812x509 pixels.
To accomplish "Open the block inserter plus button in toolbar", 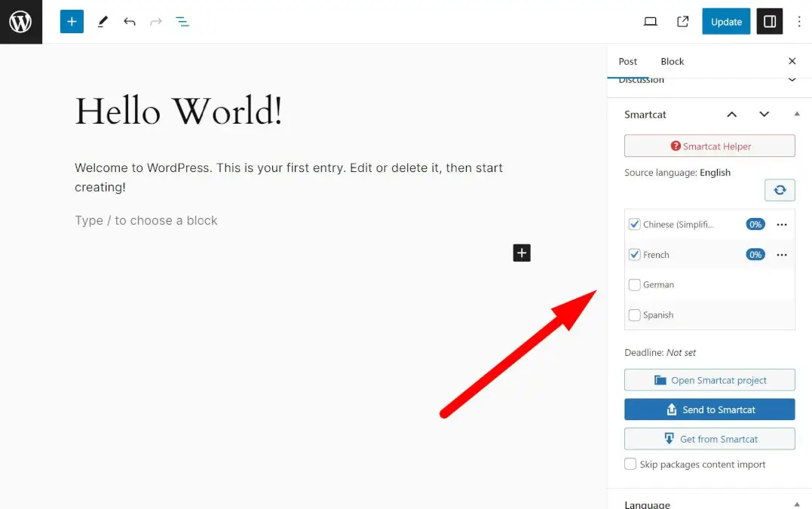I will [x=72, y=22].
